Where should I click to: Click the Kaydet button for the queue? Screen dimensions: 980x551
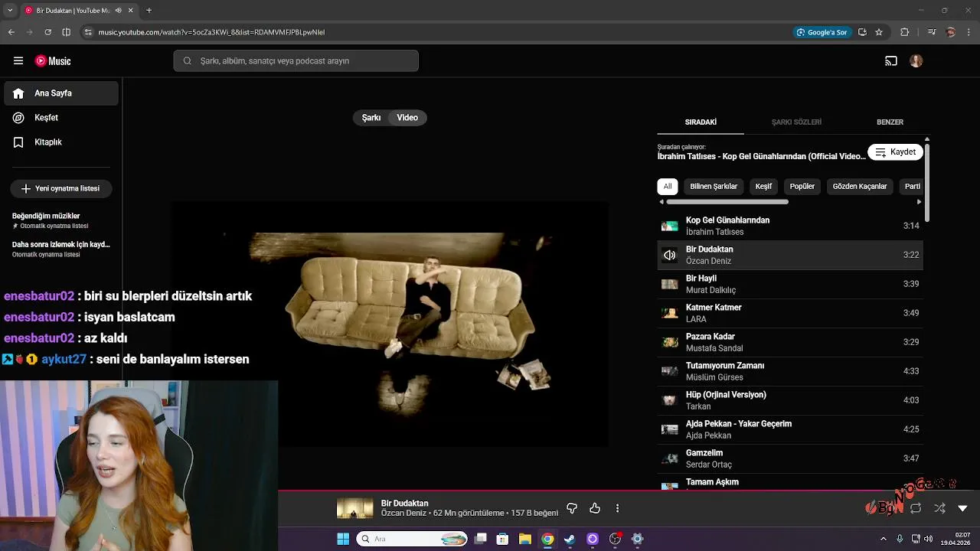click(895, 152)
